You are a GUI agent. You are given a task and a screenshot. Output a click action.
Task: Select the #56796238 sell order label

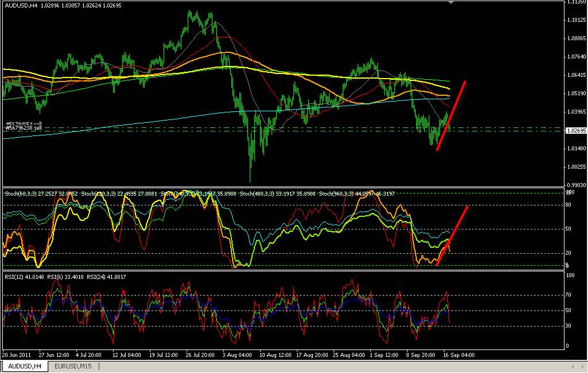click(x=24, y=128)
